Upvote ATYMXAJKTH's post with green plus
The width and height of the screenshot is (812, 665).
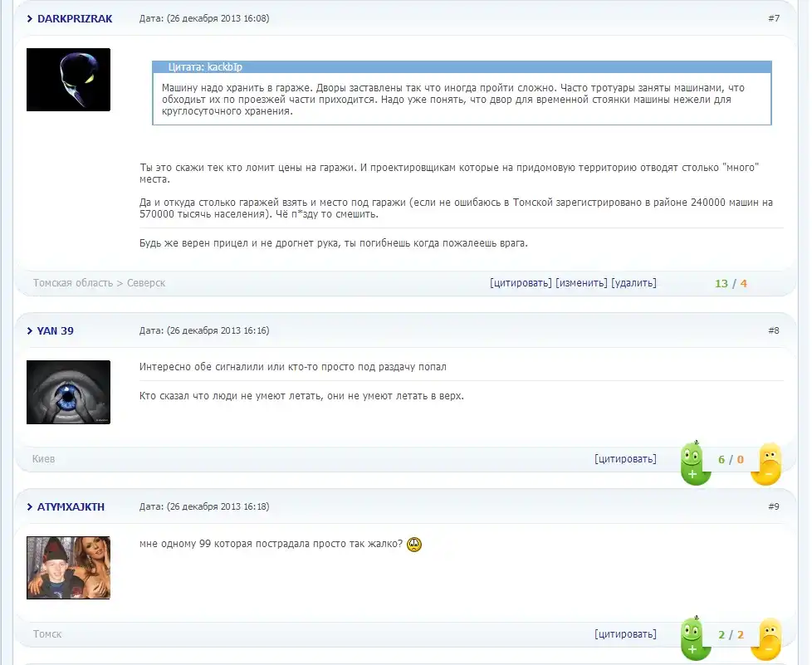[x=692, y=638]
